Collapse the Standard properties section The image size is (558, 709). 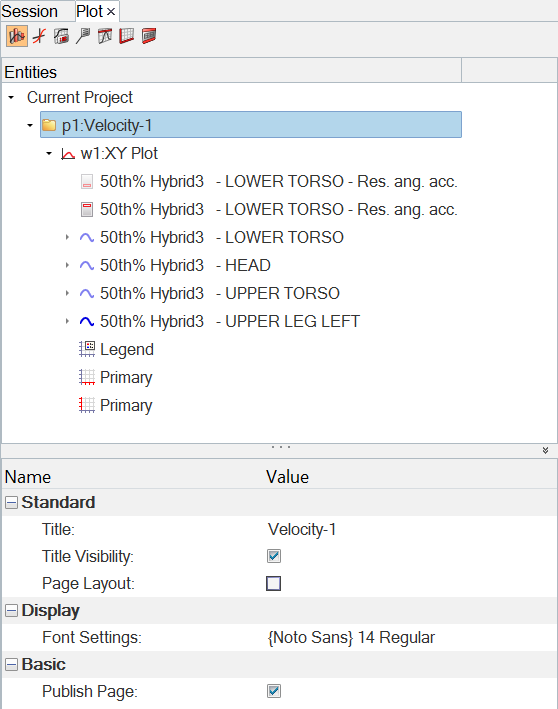coord(11,502)
